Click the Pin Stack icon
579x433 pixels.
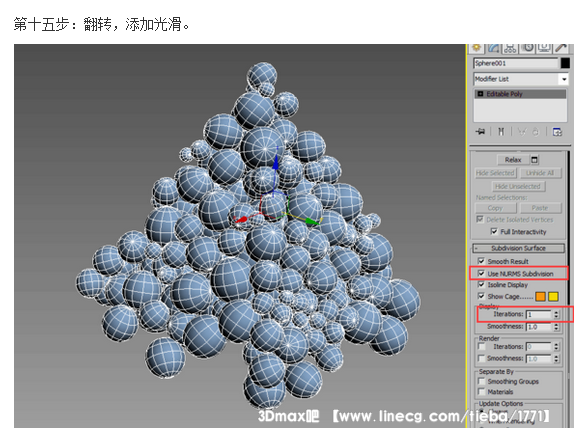(x=480, y=131)
